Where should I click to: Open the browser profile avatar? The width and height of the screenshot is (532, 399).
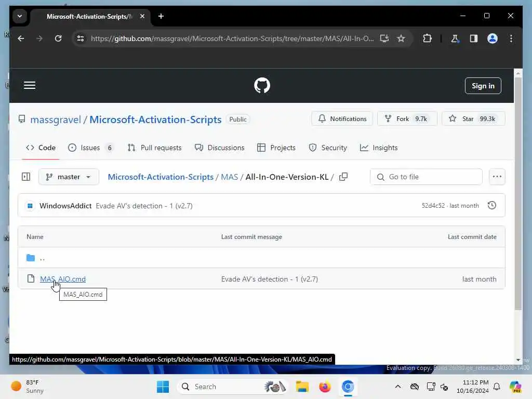click(493, 38)
